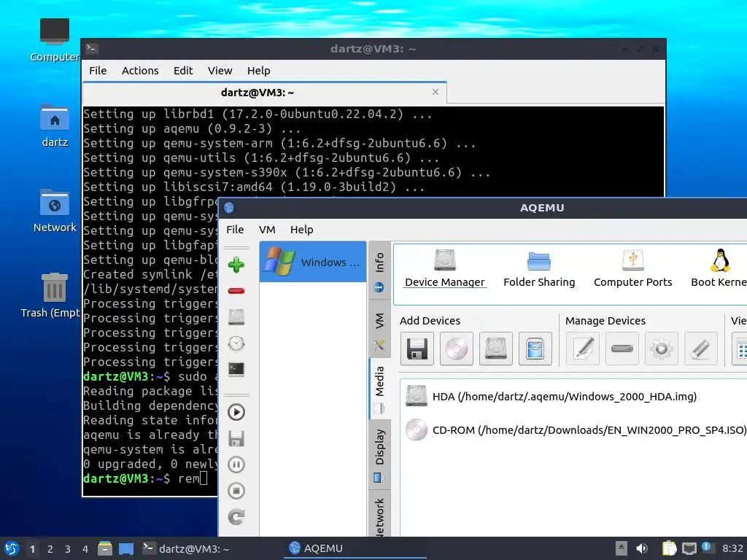
Task: Click the 8:32 clock
Action: (x=732, y=548)
